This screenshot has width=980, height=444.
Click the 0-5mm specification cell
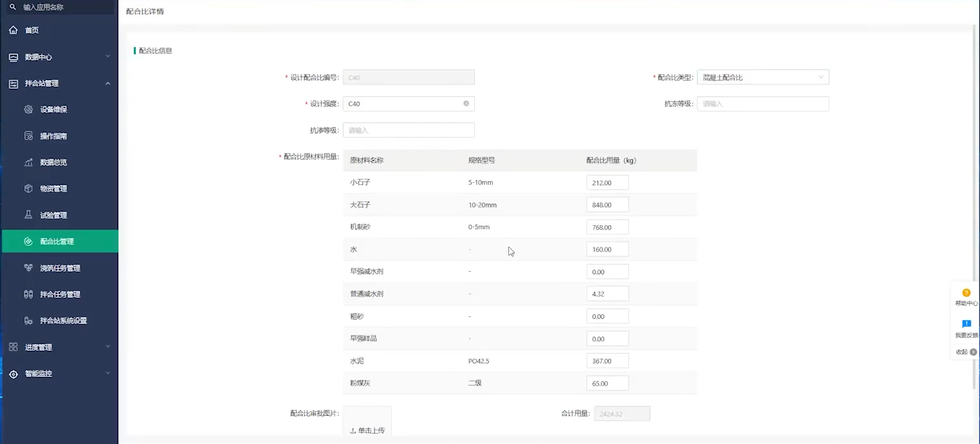(x=479, y=227)
